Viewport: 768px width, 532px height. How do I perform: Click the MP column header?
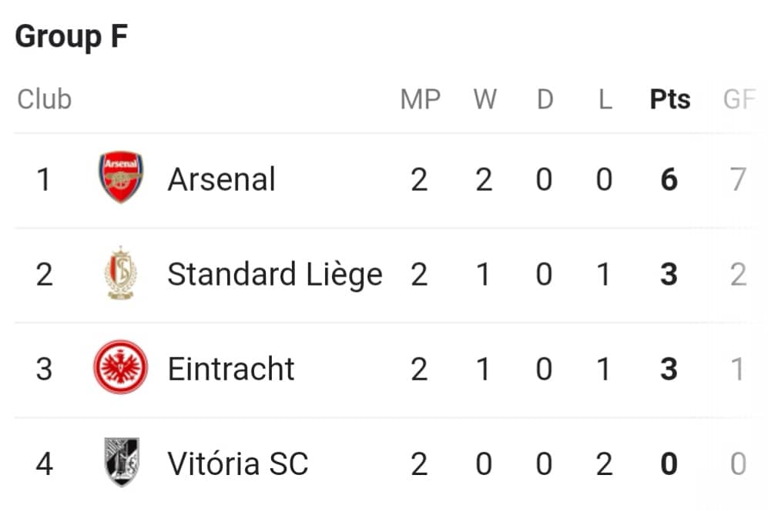coord(421,99)
